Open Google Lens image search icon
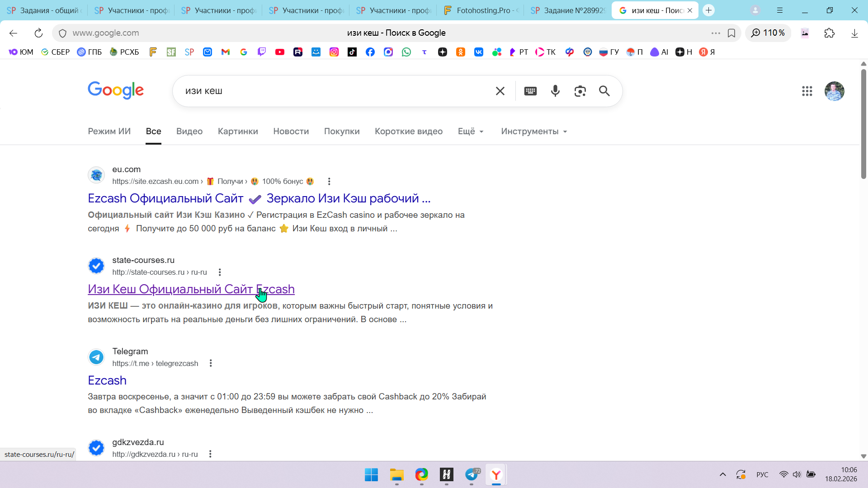This screenshot has height=488, width=868. coord(580,91)
